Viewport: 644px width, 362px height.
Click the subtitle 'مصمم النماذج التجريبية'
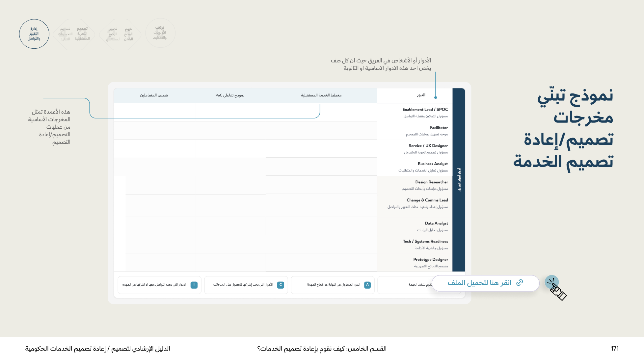pyautogui.click(x=431, y=266)
